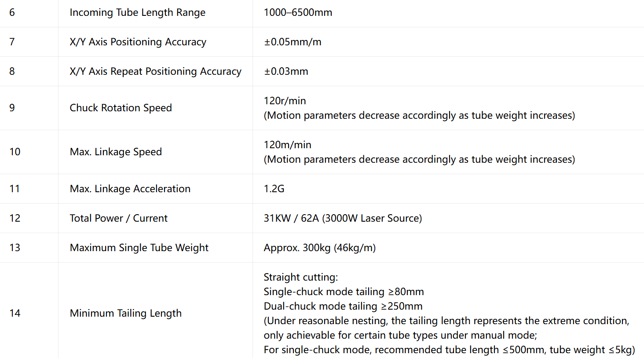The image size is (644, 358).
Task: Click the Dual-chuck mode tailing ≥250mm line
Action: click(x=343, y=306)
